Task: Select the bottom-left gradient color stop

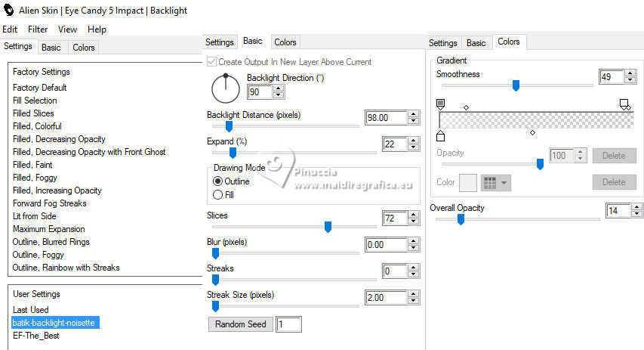Action: [441, 136]
